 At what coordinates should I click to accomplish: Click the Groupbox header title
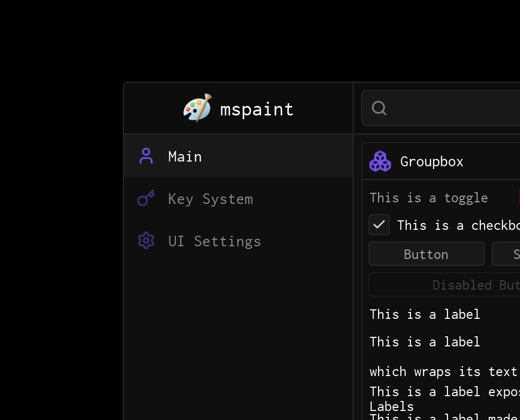tap(432, 162)
